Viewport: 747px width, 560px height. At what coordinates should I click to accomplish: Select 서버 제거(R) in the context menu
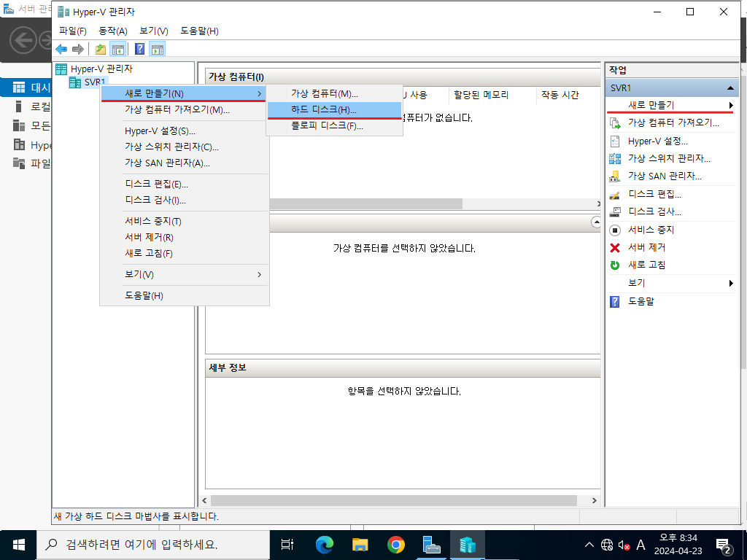[x=185, y=237]
